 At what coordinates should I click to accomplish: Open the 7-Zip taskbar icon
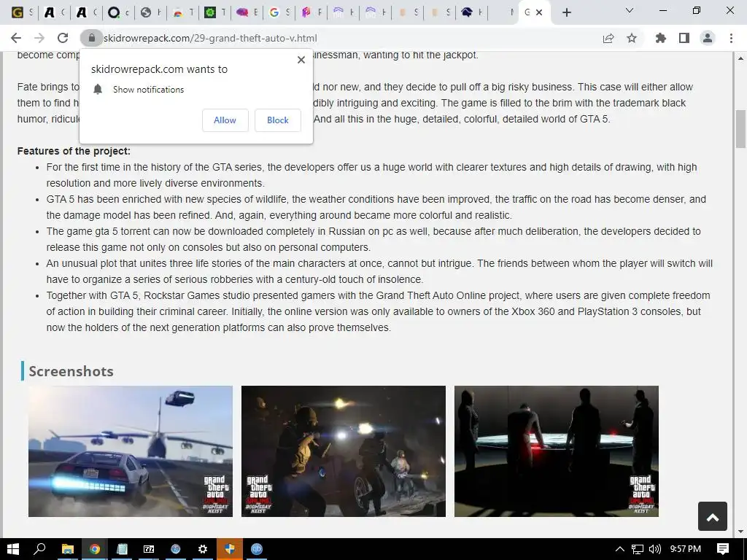click(149, 549)
